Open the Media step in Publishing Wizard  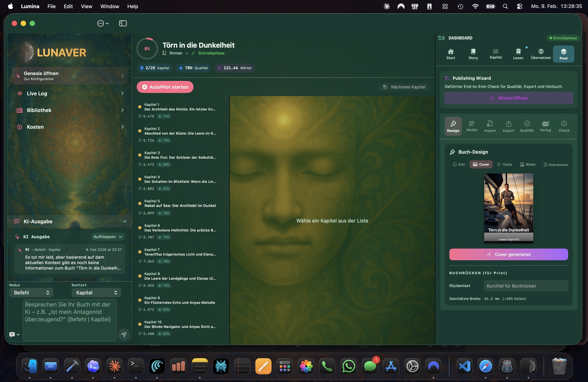pyautogui.click(x=471, y=126)
